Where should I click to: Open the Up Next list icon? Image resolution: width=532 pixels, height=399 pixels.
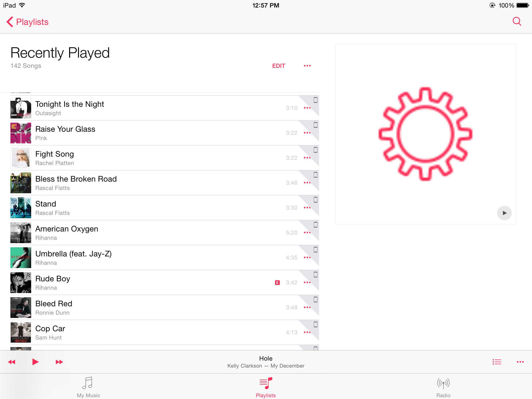click(x=497, y=362)
